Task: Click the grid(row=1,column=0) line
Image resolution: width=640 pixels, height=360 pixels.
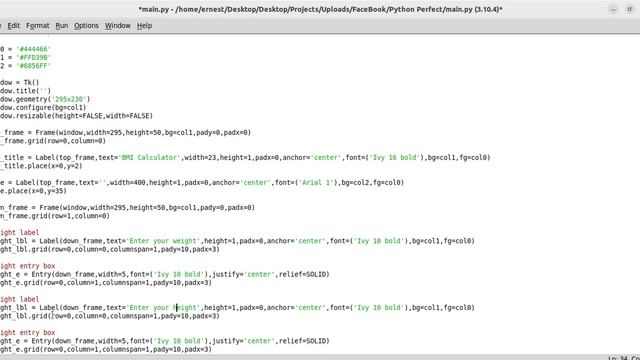Action: point(55,216)
